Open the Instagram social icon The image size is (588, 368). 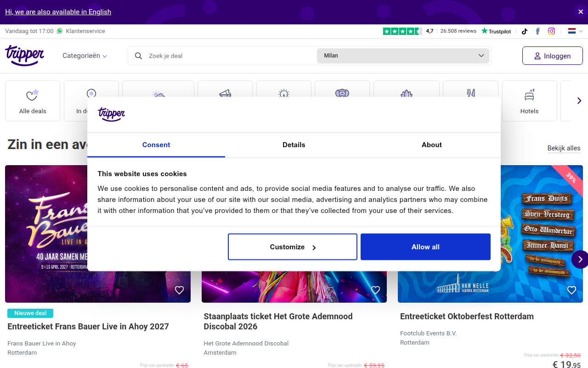[551, 31]
